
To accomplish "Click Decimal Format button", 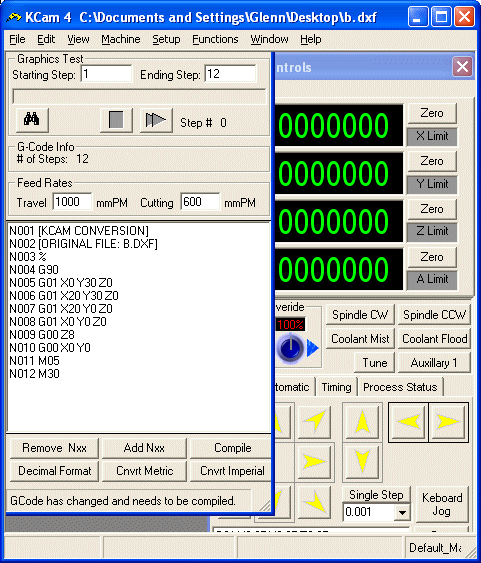I will pyautogui.click(x=54, y=471).
